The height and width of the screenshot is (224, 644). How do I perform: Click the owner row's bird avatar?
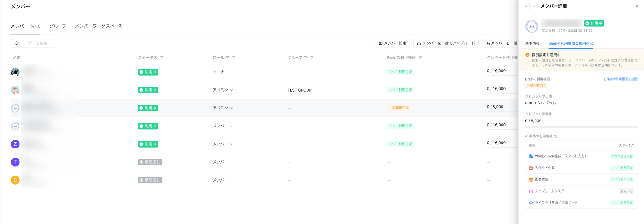15,72
